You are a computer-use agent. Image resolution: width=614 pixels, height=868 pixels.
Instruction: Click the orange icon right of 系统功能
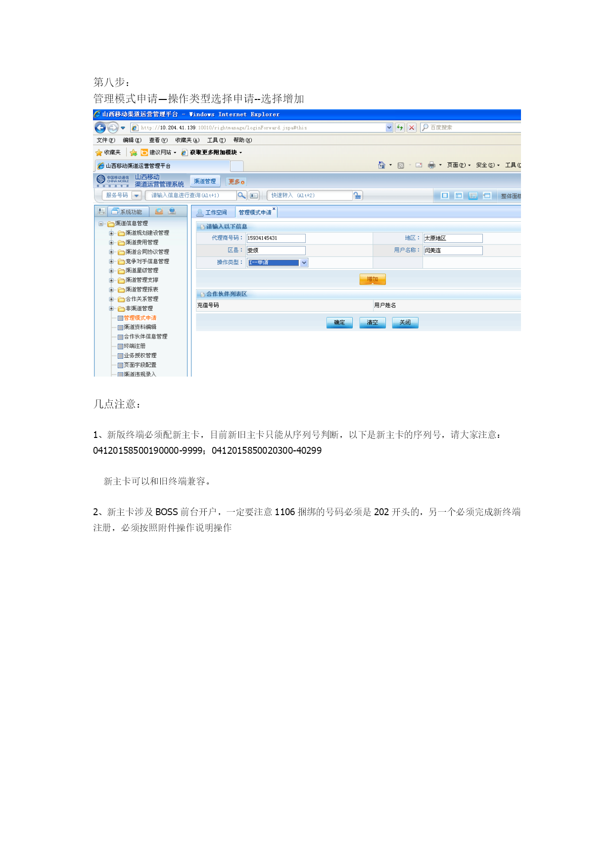159,211
